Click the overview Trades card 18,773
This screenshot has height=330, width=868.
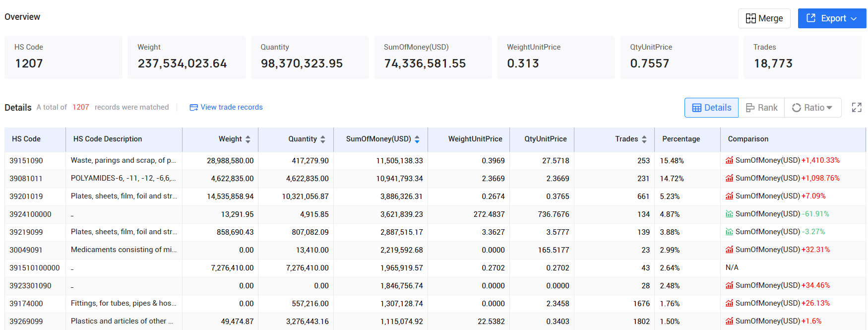(802, 57)
